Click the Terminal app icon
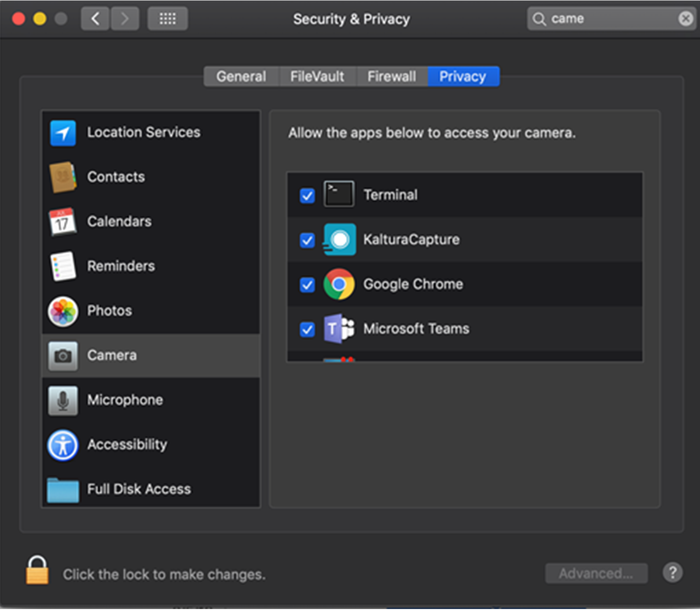The height and width of the screenshot is (610, 700). (x=339, y=194)
